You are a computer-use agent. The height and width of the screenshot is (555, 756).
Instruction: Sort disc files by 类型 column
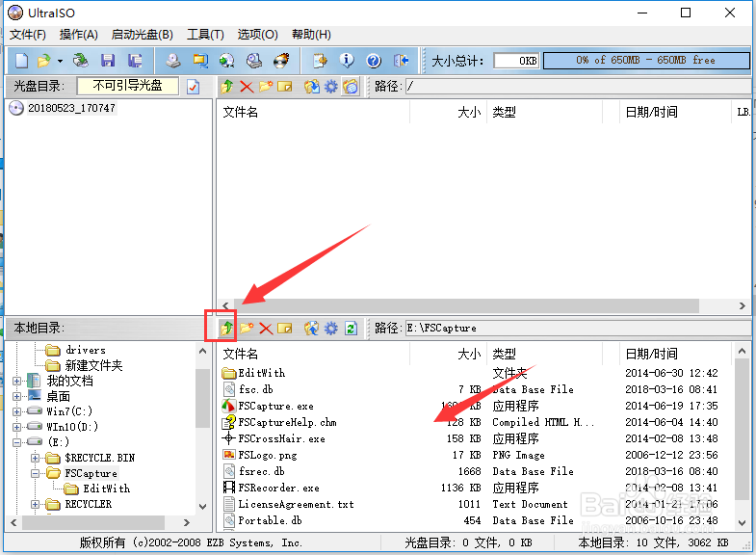pos(544,113)
